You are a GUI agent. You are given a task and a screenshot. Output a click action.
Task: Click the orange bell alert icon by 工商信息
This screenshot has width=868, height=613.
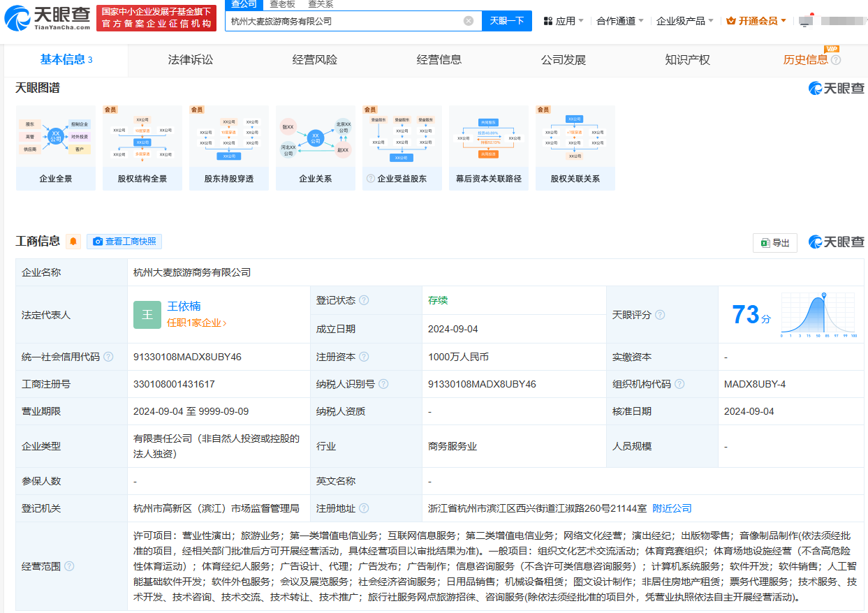73,242
